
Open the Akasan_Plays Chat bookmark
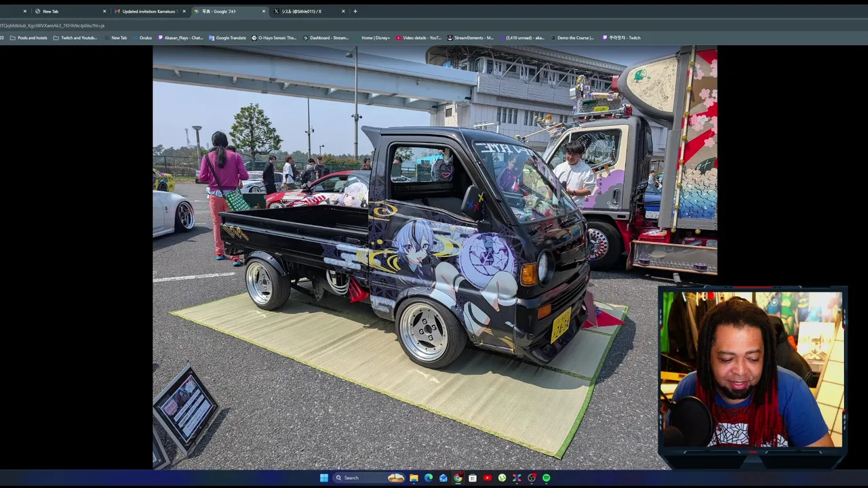[180, 38]
